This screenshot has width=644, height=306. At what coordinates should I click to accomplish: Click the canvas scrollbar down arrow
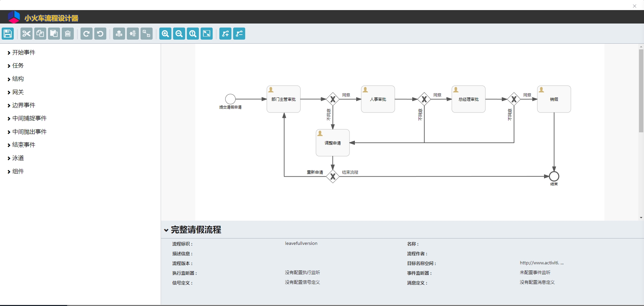(x=641, y=218)
